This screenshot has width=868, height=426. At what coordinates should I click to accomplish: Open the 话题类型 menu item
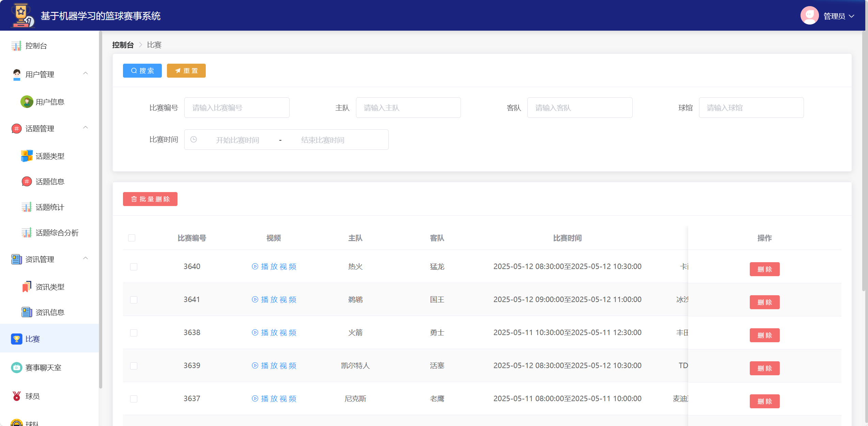tap(49, 156)
